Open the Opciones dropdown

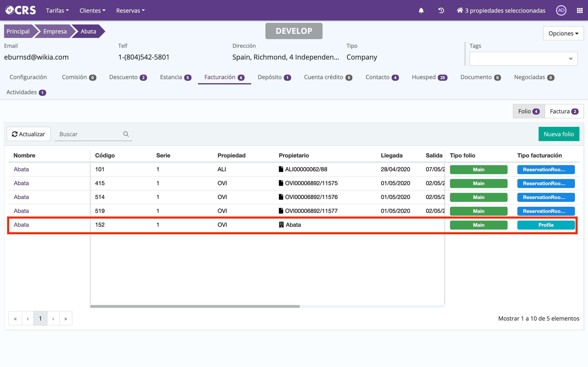[563, 33]
